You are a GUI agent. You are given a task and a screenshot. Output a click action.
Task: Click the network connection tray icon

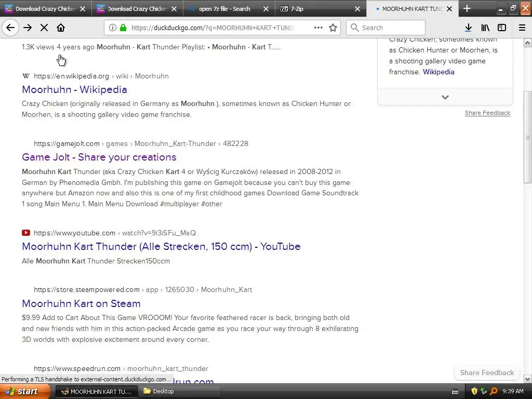[484, 392]
